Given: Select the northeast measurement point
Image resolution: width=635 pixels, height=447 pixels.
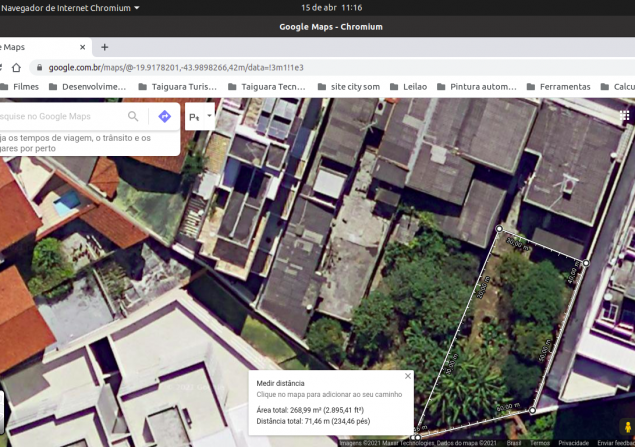Looking at the screenshot, I should pos(586,263).
